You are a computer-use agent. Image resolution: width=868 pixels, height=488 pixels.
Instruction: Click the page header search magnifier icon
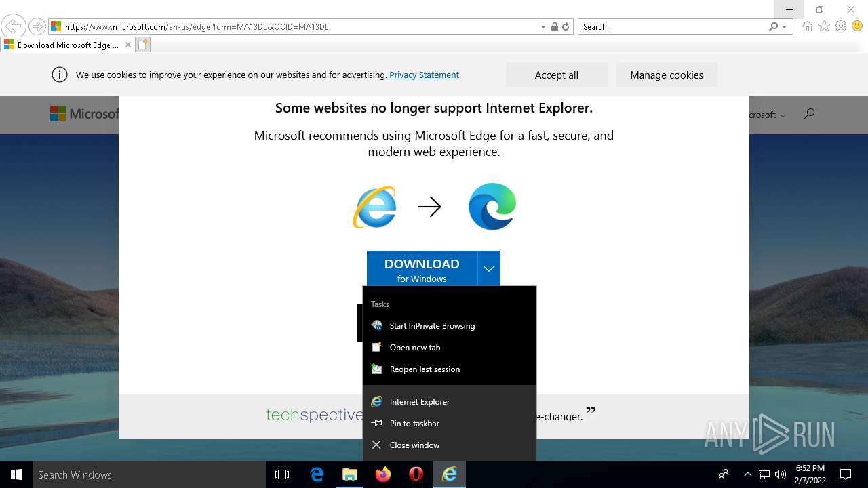[x=808, y=114]
